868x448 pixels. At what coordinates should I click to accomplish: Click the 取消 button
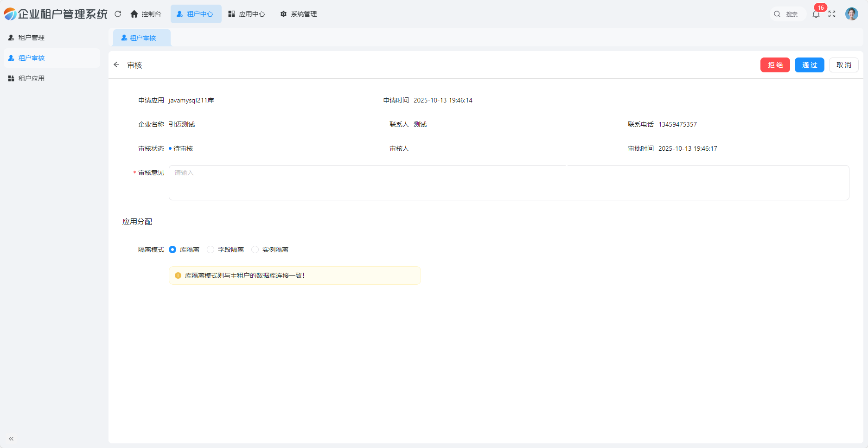[843, 65]
